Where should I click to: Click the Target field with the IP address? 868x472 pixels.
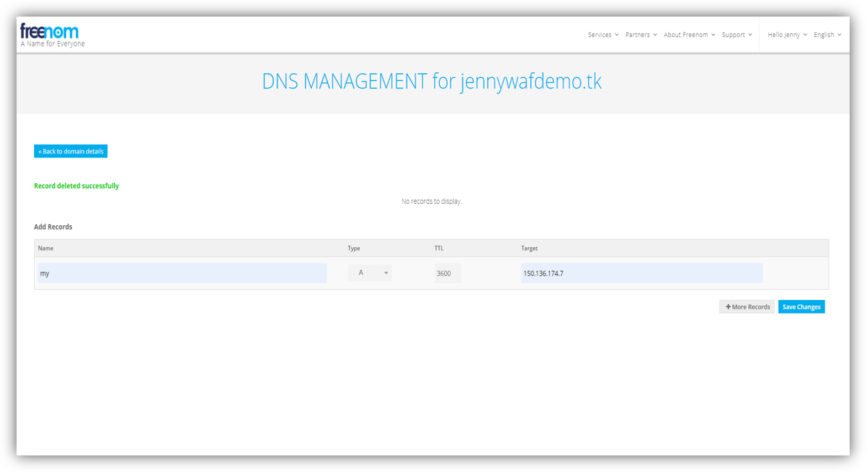point(641,273)
